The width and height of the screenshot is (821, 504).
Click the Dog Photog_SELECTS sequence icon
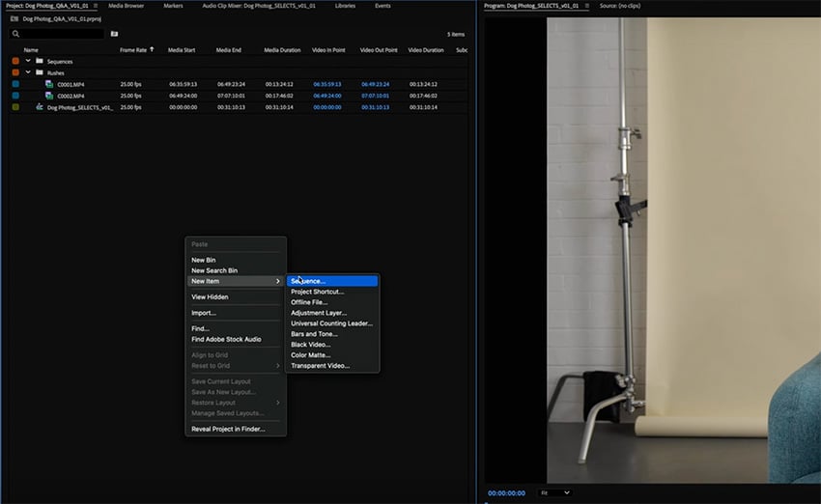pyautogui.click(x=40, y=107)
